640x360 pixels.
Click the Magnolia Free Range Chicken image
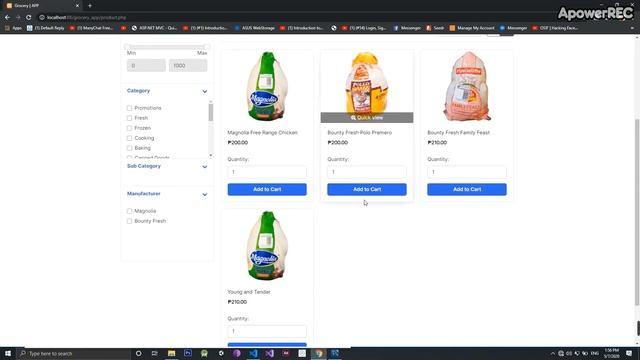point(267,87)
